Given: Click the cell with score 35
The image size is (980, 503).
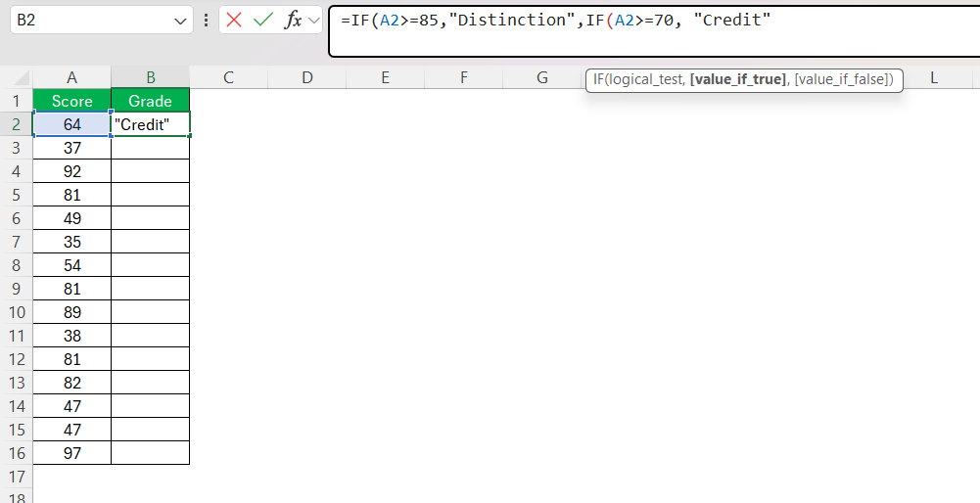Looking at the screenshot, I should [x=71, y=242].
